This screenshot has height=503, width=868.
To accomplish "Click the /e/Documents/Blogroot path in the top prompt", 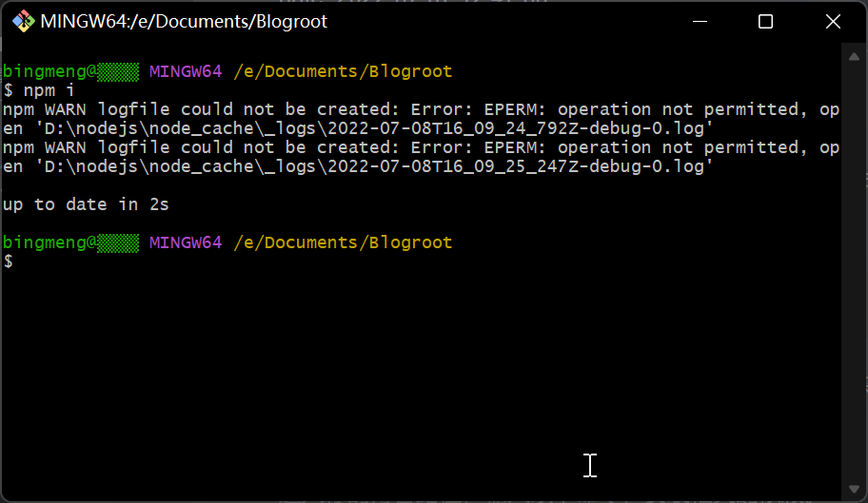I will (x=343, y=71).
